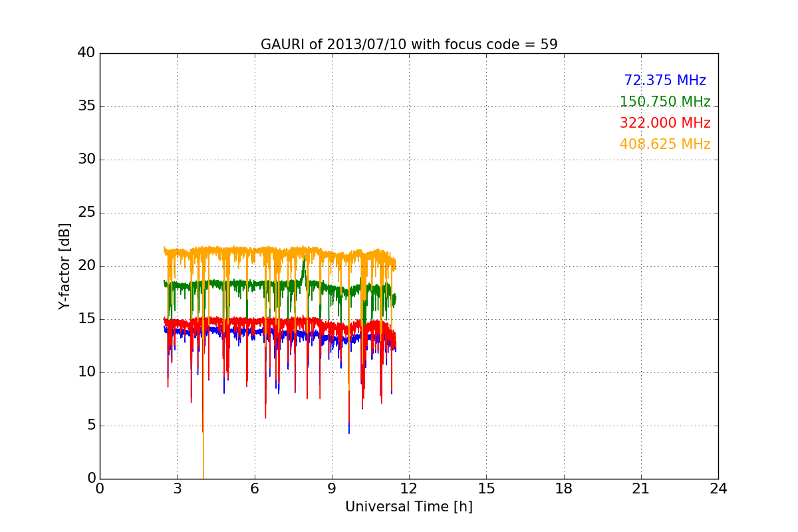Click the y-axis tick label 35
The image size is (798, 532).
click(86, 106)
